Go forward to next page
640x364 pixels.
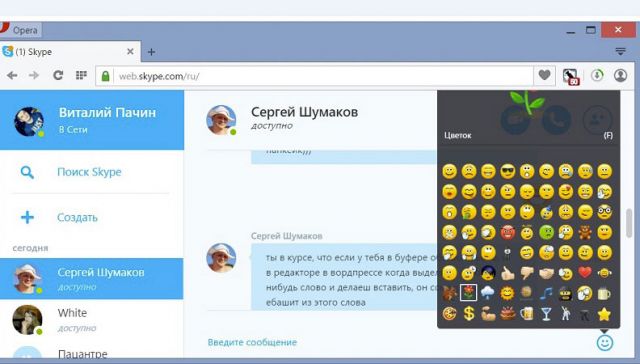pos(34,75)
